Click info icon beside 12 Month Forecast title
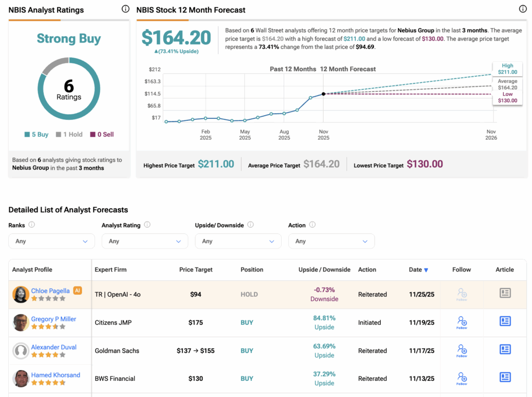Viewport: 532px width, 397px height. click(x=523, y=9)
